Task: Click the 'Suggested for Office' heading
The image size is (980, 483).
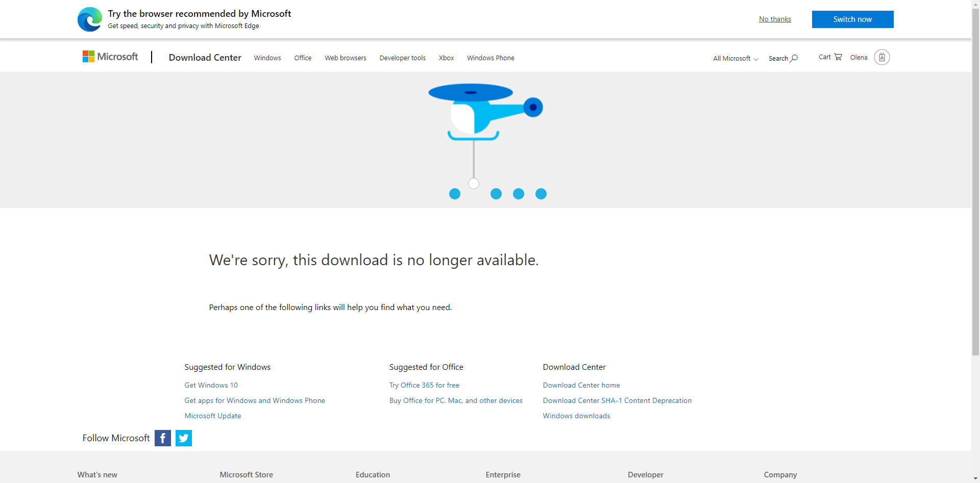Action: pyautogui.click(x=426, y=367)
